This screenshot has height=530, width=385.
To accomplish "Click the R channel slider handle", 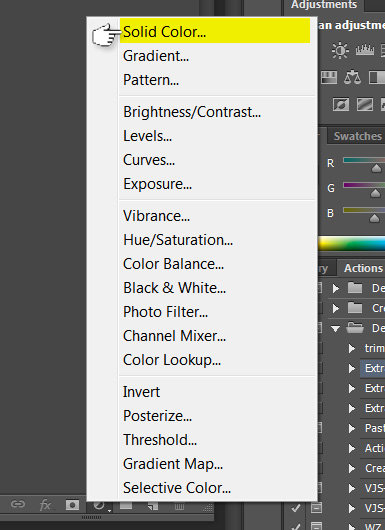I will click(376, 168).
